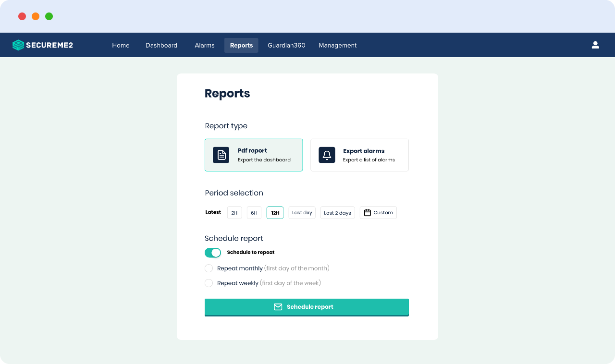
Task: Select the Last 2 days period
Action: [337, 213]
